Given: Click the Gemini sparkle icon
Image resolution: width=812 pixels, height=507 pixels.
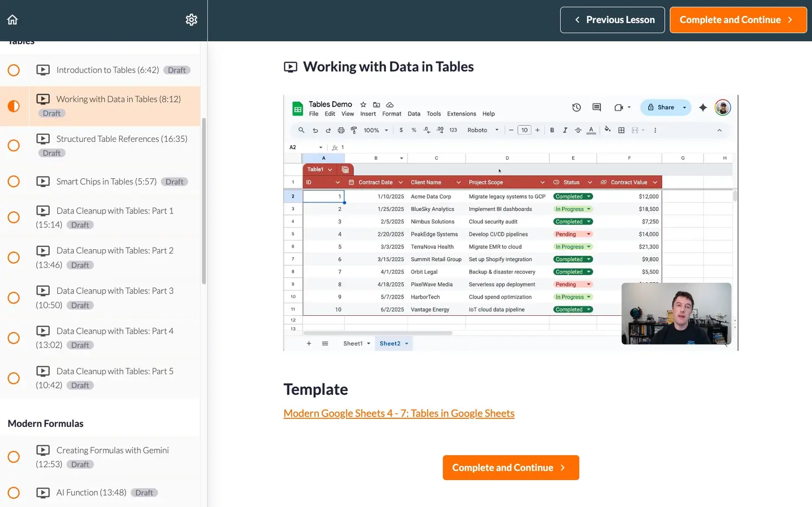Looking at the screenshot, I should point(703,107).
